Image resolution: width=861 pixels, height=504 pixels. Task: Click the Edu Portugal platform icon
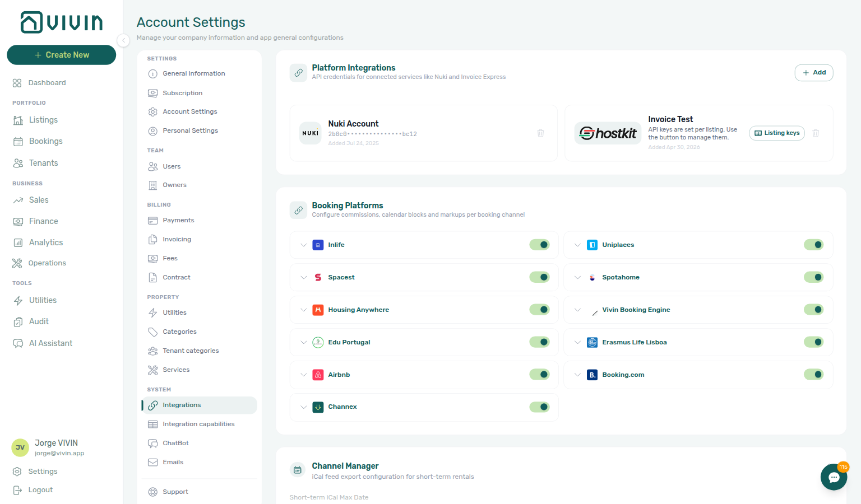coord(318,342)
